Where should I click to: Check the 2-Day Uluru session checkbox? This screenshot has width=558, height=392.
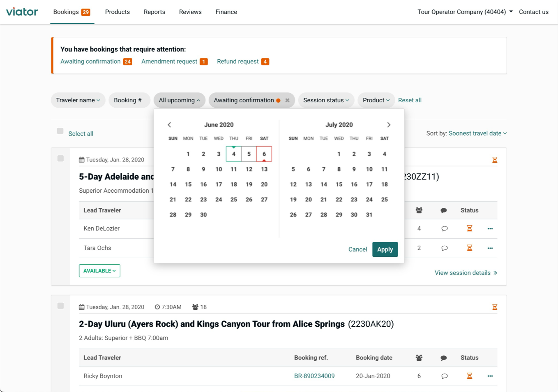tap(60, 306)
